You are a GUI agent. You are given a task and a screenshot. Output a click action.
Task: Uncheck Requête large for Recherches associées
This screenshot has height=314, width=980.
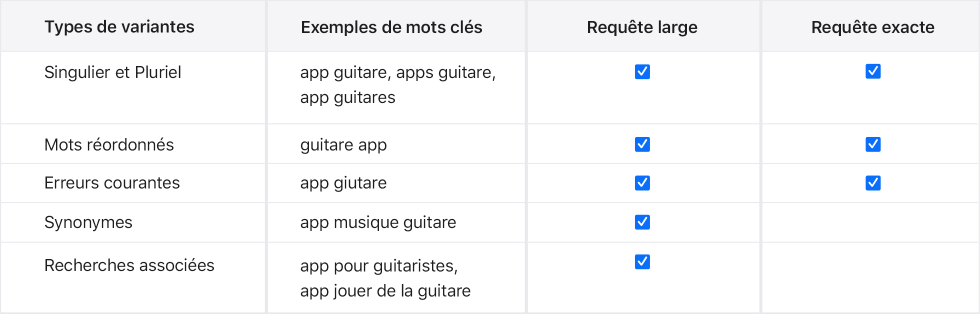[642, 261]
